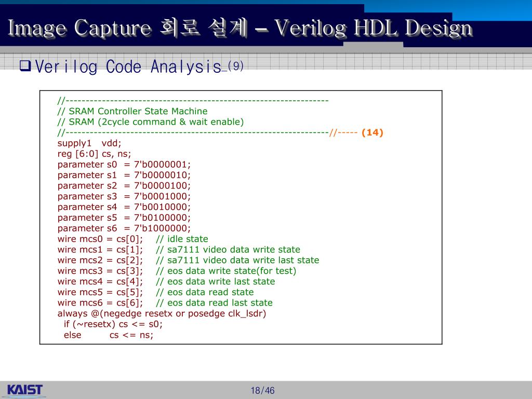Viewport: 532px width, 399px height.
Task: Click 'wire mcs3 = cs[3];' declaration
Action: [100, 271]
